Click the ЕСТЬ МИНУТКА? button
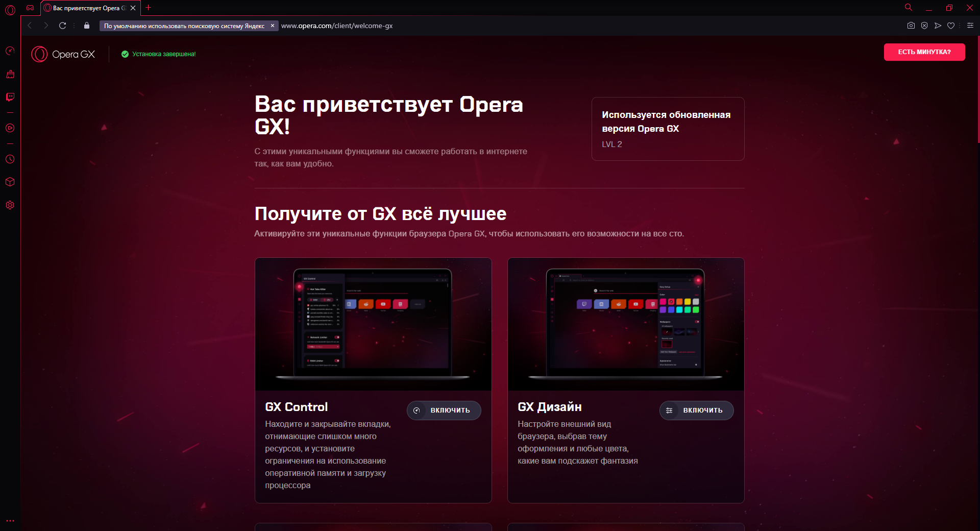Viewport: 980px width, 531px height. coord(924,52)
